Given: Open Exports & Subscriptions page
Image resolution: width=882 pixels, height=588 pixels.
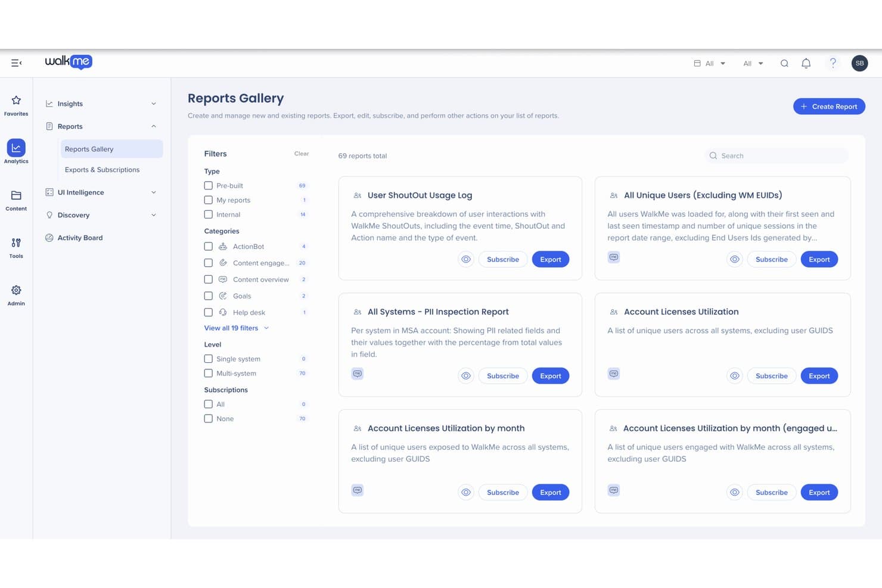Looking at the screenshot, I should tap(102, 170).
